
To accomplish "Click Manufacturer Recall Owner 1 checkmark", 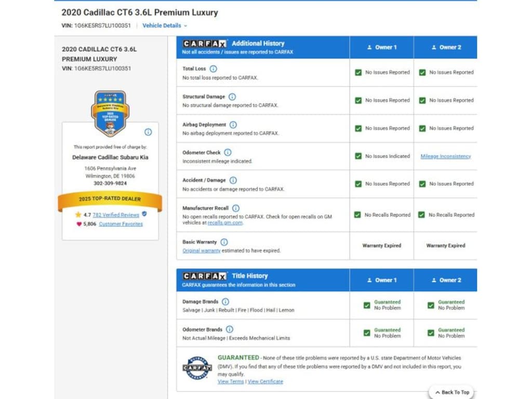I will point(357,215).
